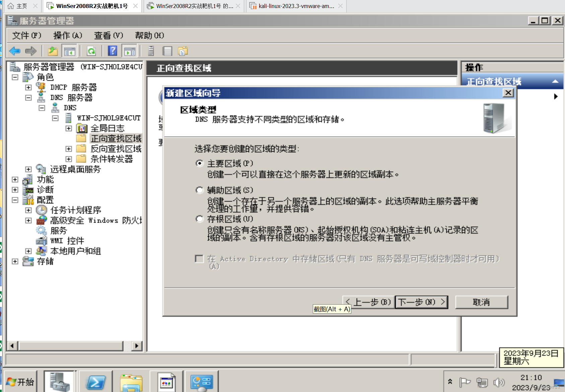
Task: Expand the 反向查找区域 node
Action: 69,149
